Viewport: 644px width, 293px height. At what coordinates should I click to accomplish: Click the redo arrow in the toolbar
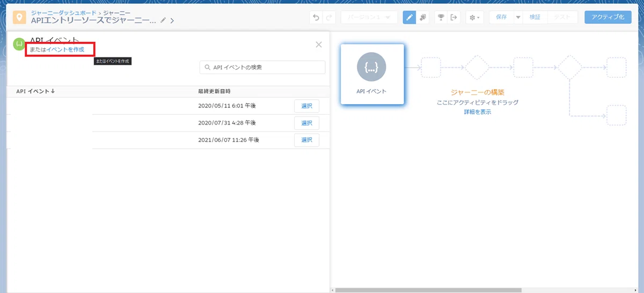point(329,17)
